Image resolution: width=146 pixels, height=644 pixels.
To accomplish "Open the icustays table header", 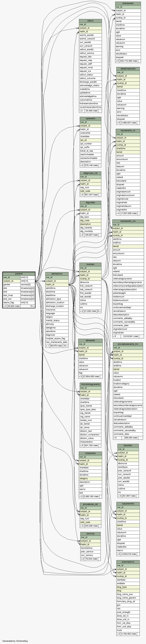I will coord(90,264).
